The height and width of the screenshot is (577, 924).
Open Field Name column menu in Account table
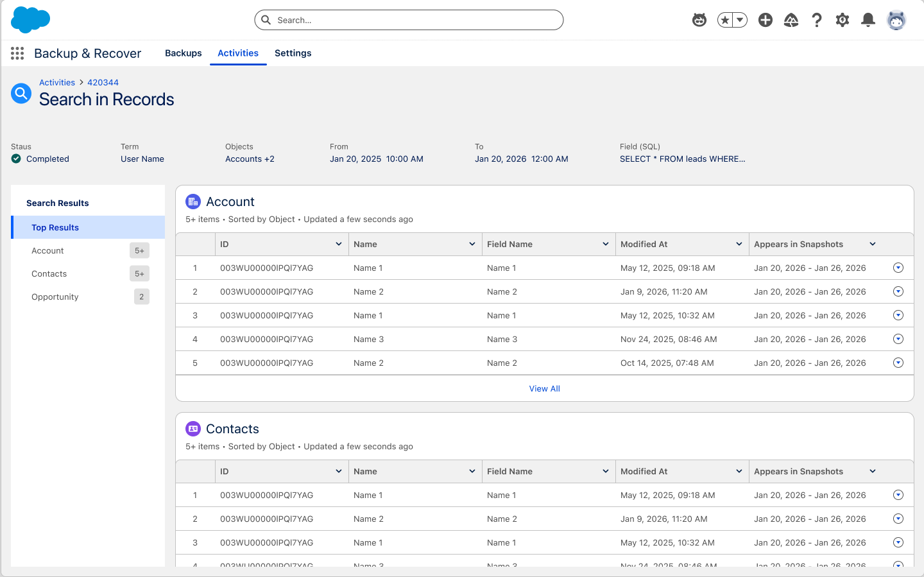pyautogui.click(x=606, y=244)
